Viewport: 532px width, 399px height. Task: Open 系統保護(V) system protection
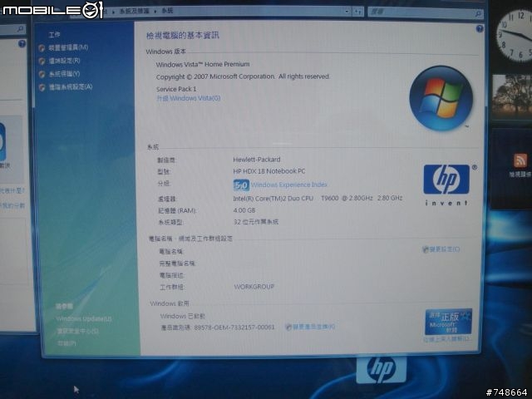(64, 74)
